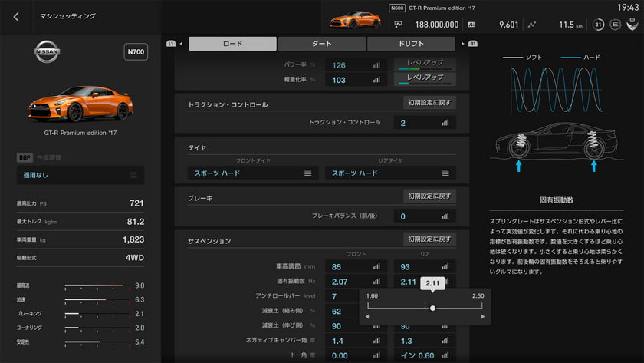
Task: Click the level 31 circle icon
Action: click(x=598, y=25)
